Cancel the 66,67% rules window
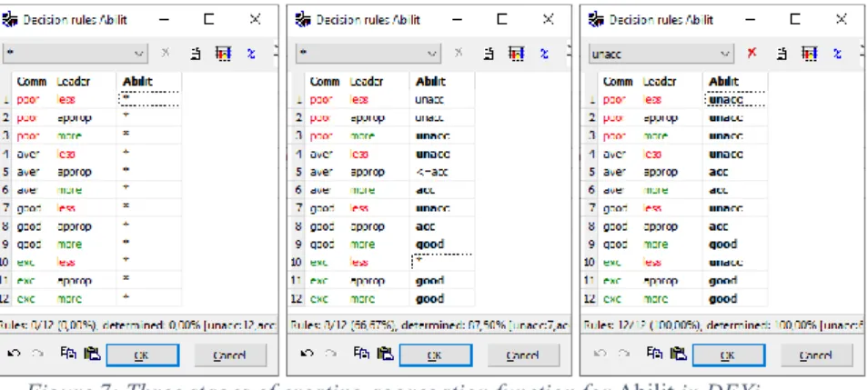The width and height of the screenshot is (868, 390). [x=524, y=355]
